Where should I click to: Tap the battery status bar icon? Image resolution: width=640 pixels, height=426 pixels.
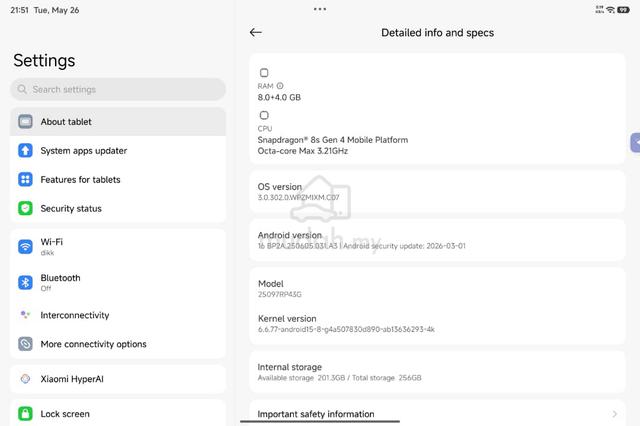click(x=623, y=10)
